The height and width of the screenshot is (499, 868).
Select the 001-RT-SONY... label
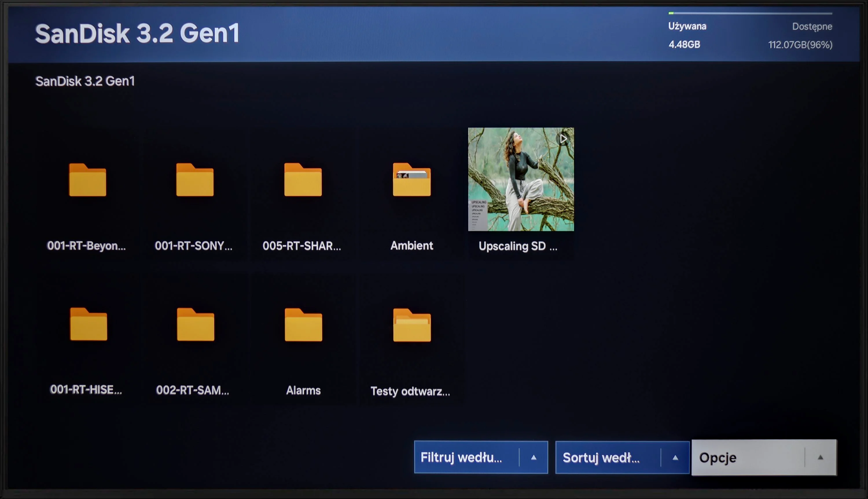(x=194, y=246)
